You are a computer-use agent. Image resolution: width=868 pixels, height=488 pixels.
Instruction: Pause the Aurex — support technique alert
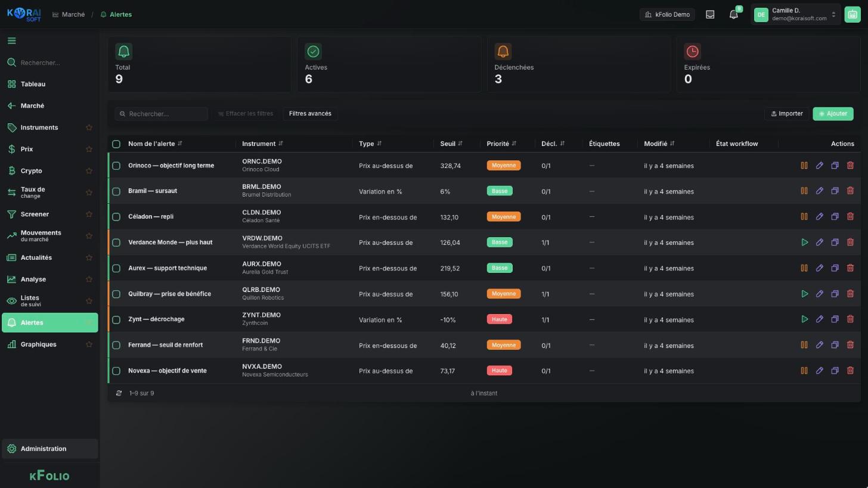(x=804, y=268)
